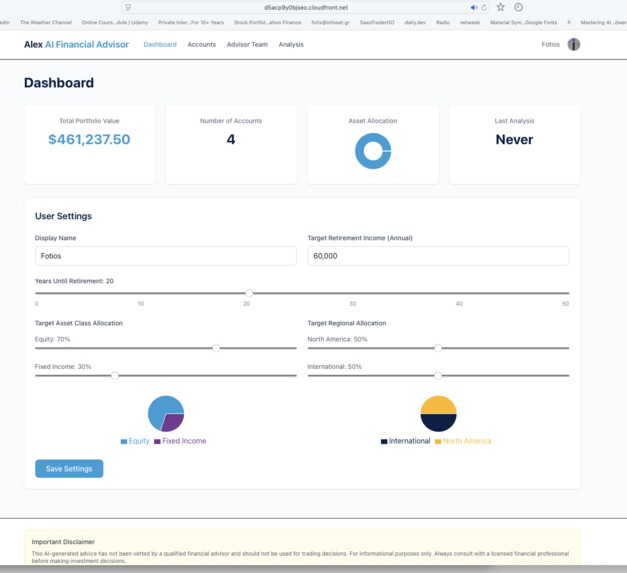627x573 pixels.
Task: Open browser history clock icon
Action: [x=518, y=7]
